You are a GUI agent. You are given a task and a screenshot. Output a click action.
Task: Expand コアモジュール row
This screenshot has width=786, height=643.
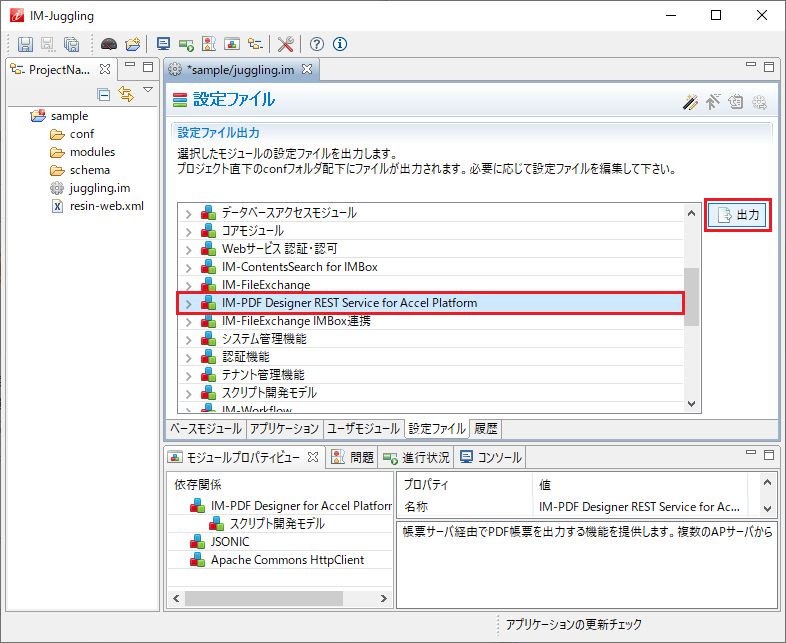(x=188, y=232)
